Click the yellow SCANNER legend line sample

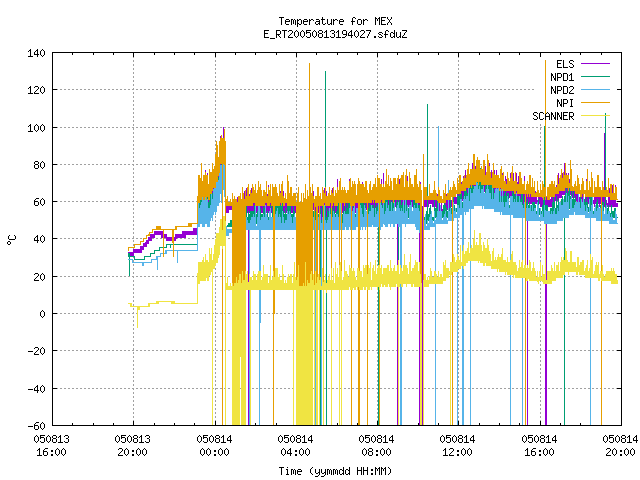(x=595, y=116)
